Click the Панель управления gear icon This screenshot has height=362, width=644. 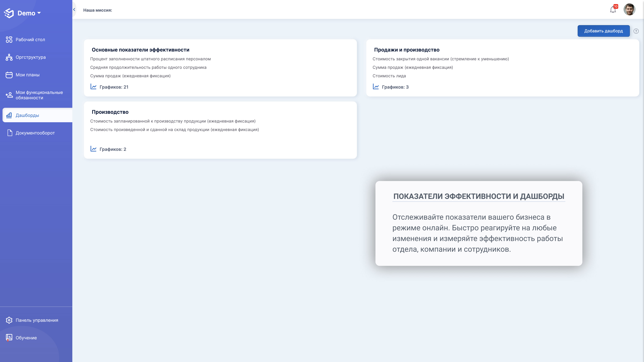click(x=9, y=320)
